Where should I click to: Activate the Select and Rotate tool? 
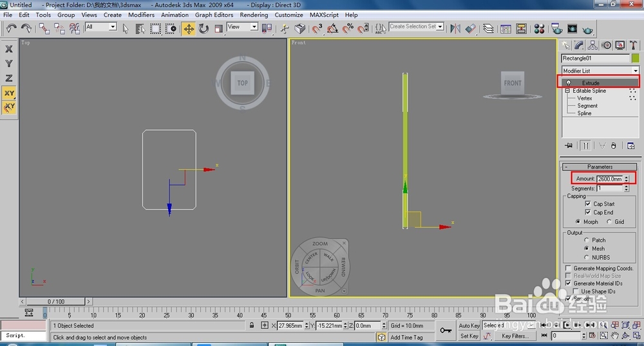(x=204, y=29)
